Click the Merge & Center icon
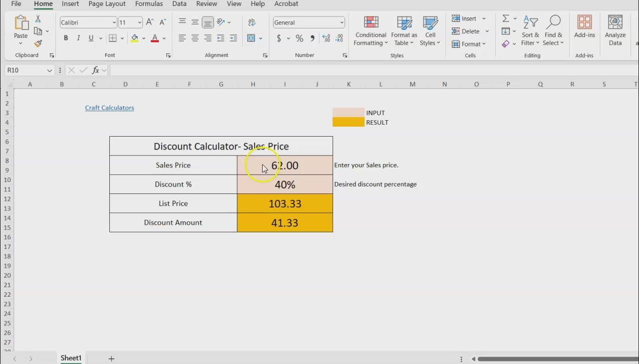The width and height of the screenshot is (639, 364). point(251,38)
